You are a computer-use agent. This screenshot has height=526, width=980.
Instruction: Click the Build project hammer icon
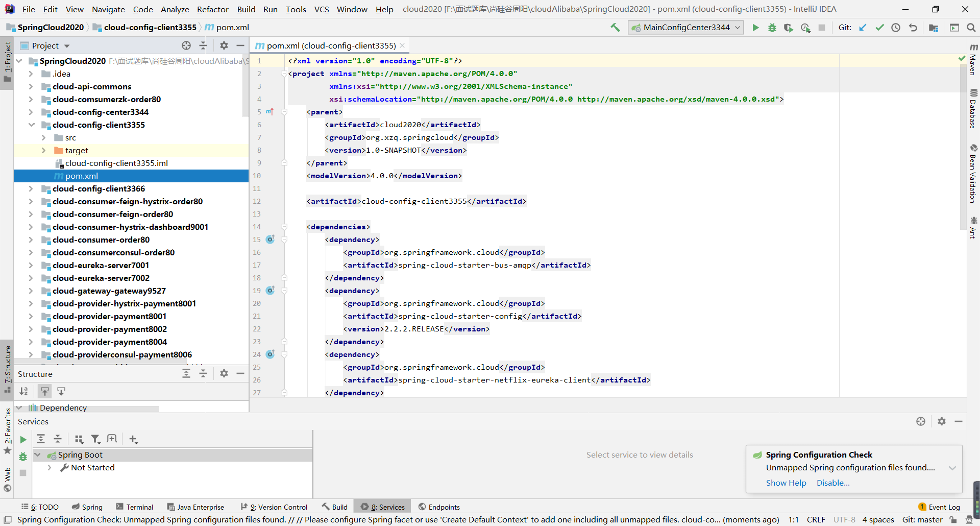[x=615, y=28]
